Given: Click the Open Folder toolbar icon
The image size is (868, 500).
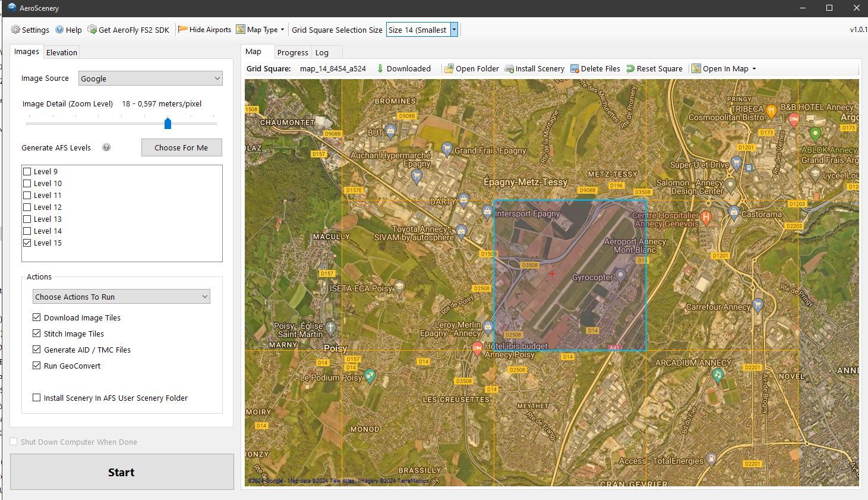Looking at the screenshot, I should coord(449,69).
